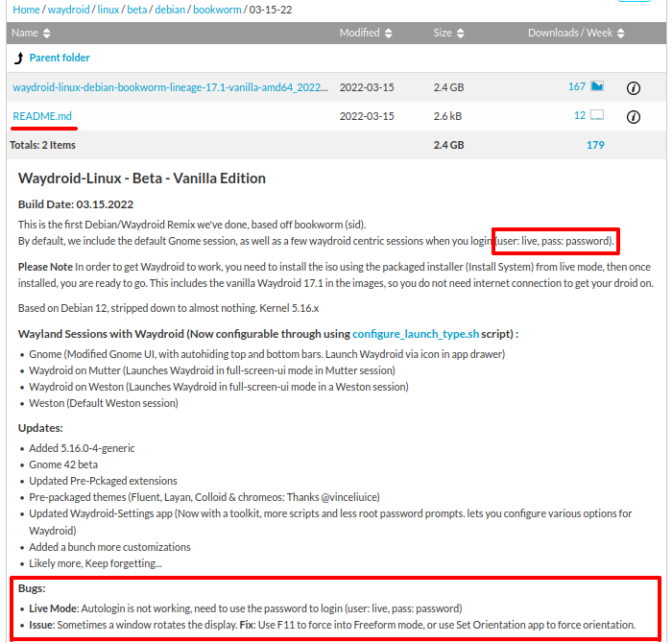
Task: Click Live Mode autologin bug bullet
Action: (x=245, y=608)
